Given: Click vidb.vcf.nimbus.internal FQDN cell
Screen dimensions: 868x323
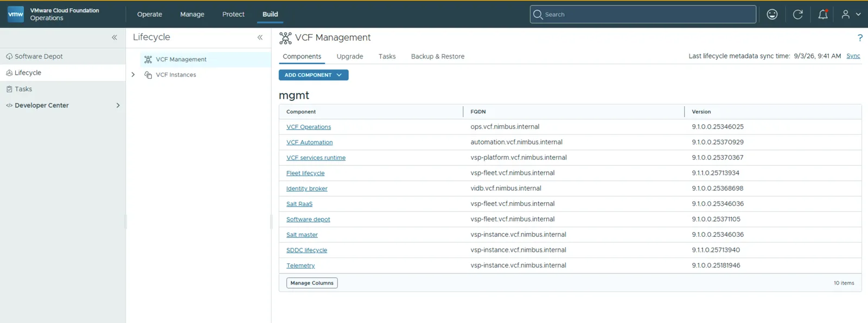Looking at the screenshot, I should coord(506,189).
